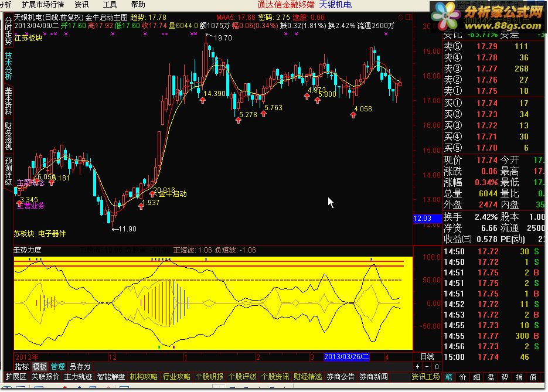Select the 模板 tab
The image size is (548, 392).
pyautogui.click(x=39, y=366)
